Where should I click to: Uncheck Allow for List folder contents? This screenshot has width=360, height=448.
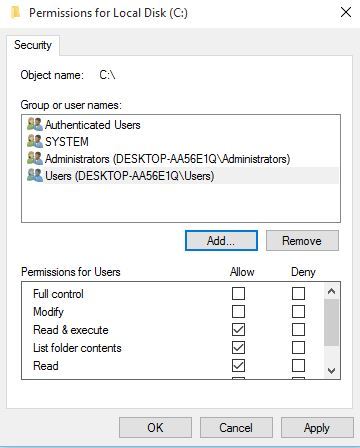coord(238,348)
